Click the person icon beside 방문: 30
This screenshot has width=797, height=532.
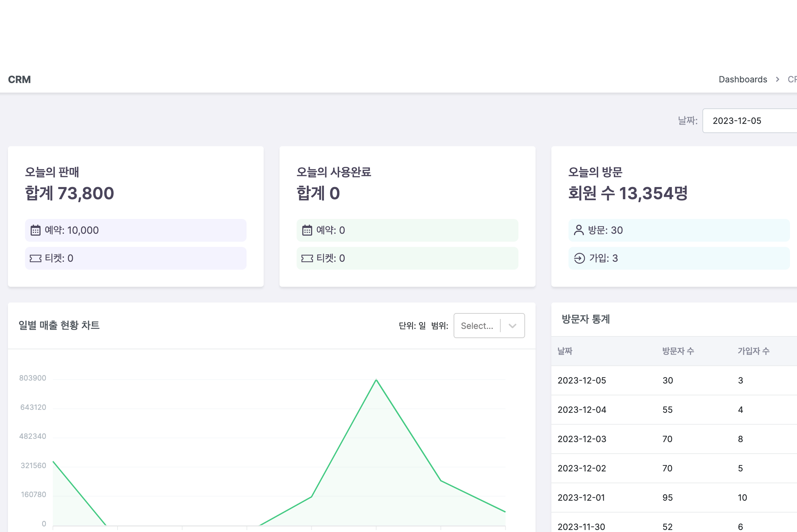tap(579, 230)
